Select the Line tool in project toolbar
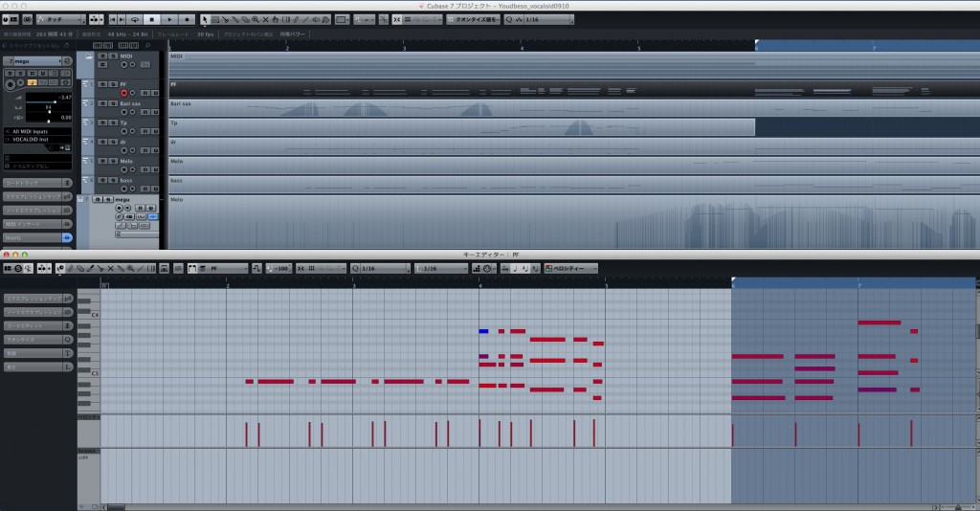The width and height of the screenshot is (980, 511). (x=305, y=19)
